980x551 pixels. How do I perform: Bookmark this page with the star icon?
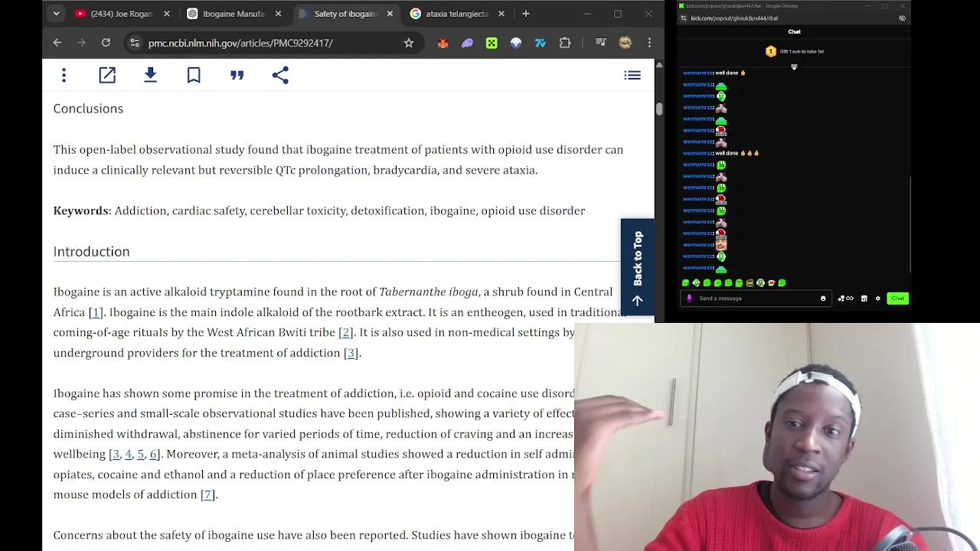point(409,43)
